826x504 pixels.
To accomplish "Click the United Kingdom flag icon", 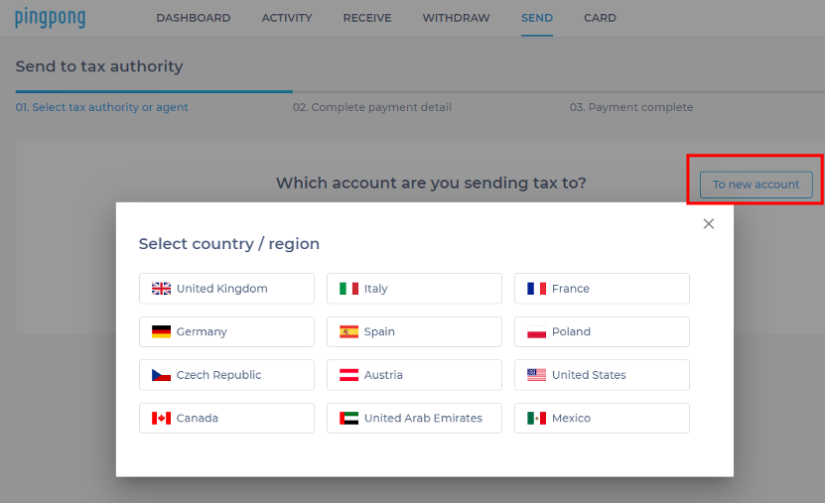I will click(161, 289).
